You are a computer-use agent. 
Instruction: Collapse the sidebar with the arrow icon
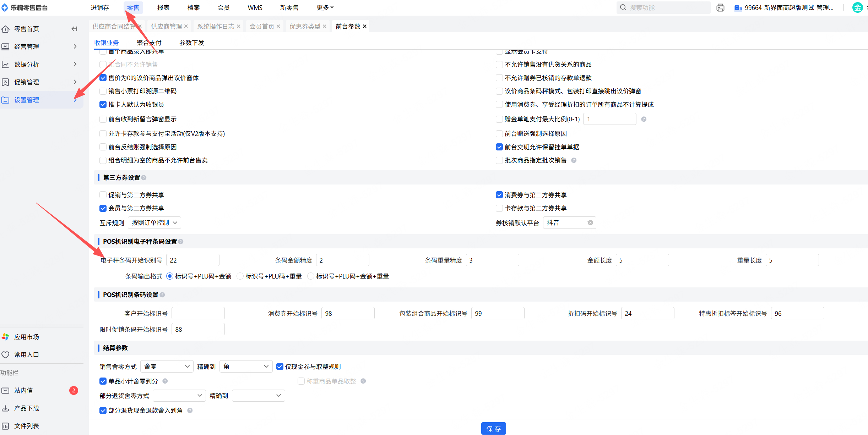pos(74,29)
